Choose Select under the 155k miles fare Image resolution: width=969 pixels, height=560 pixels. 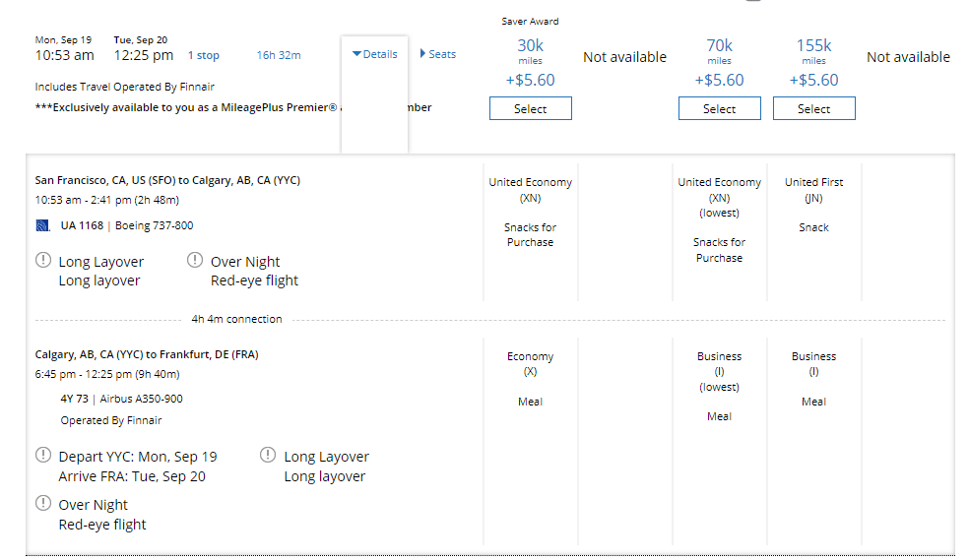click(813, 109)
